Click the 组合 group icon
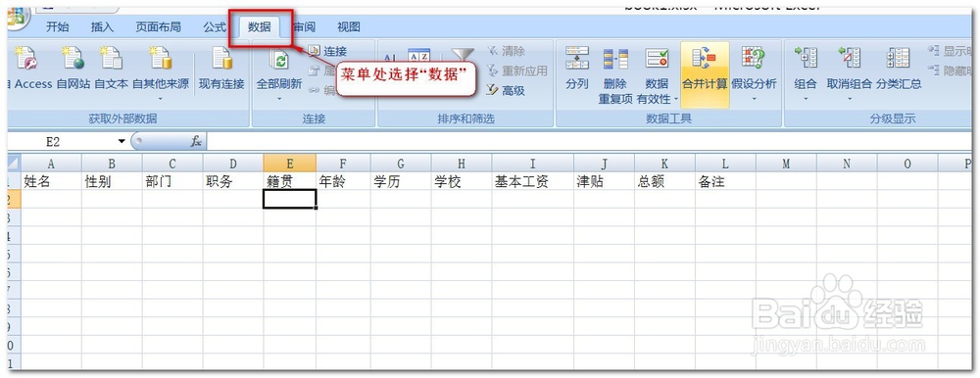Image resolution: width=980 pixels, height=378 pixels. pyautogui.click(x=806, y=58)
